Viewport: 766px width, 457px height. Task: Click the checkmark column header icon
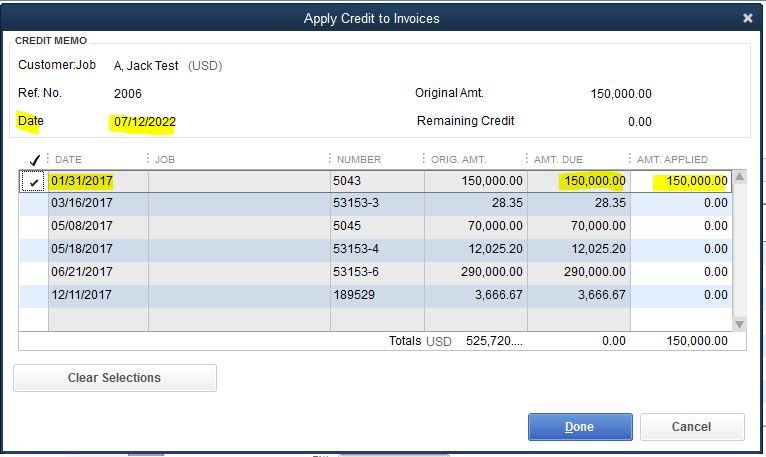click(x=34, y=160)
